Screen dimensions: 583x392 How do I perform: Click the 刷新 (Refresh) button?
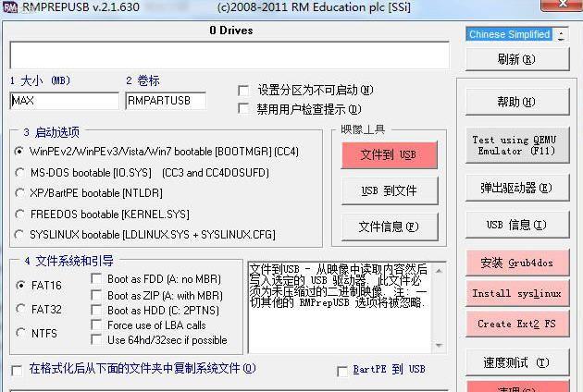(517, 59)
